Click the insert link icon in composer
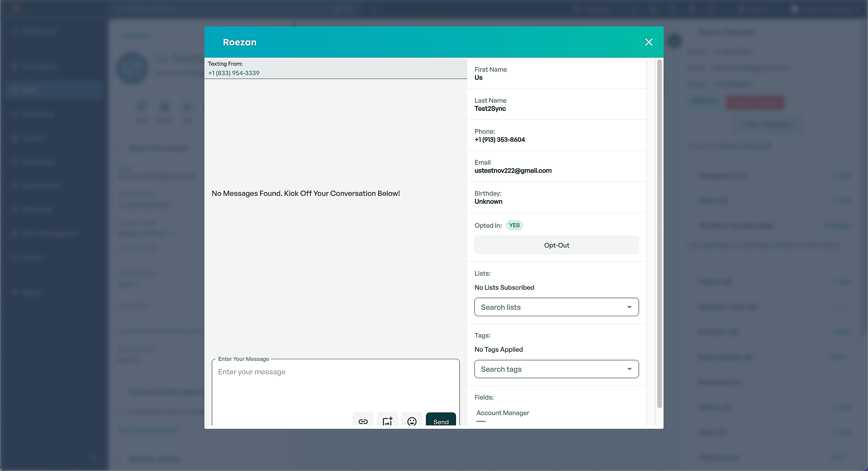Viewport: 868px width, 471px height. tap(363, 421)
